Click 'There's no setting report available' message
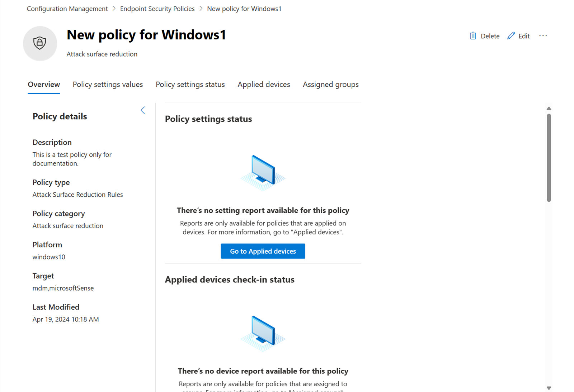574x392 pixels. pos(263,210)
